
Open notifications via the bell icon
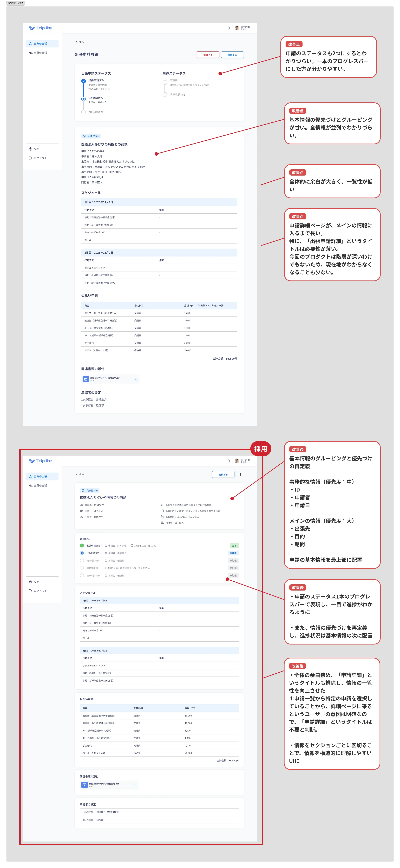pos(229,28)
